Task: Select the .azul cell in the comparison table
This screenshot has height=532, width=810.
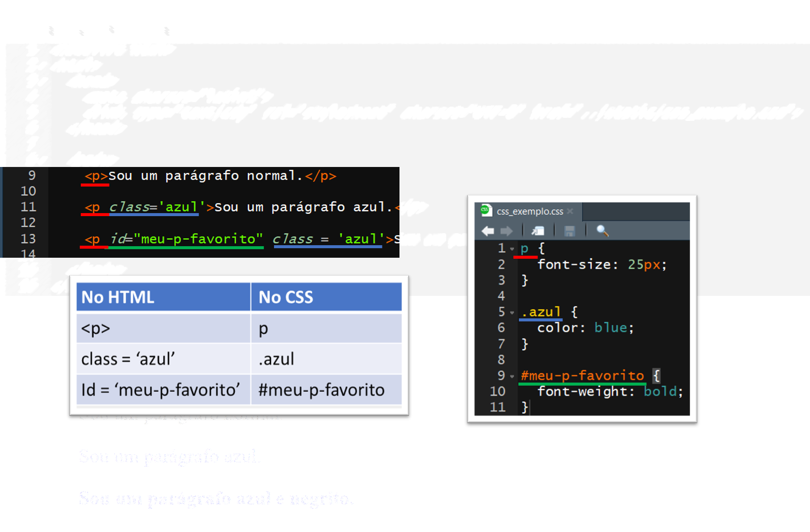Action: [276, 359]
